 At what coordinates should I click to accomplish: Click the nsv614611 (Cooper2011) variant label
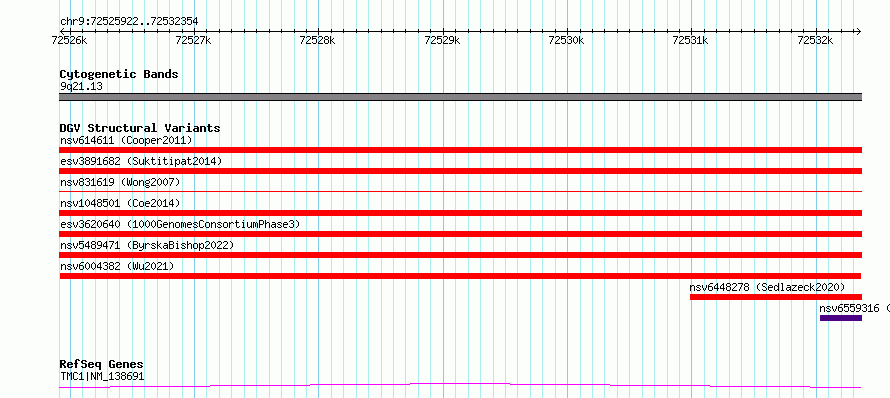tap(126, 140)
